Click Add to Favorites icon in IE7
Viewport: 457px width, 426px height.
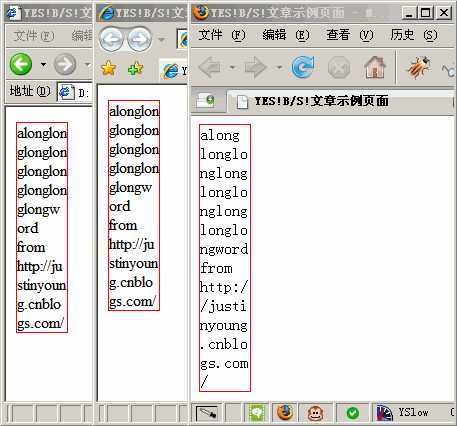tap(135, 69)
